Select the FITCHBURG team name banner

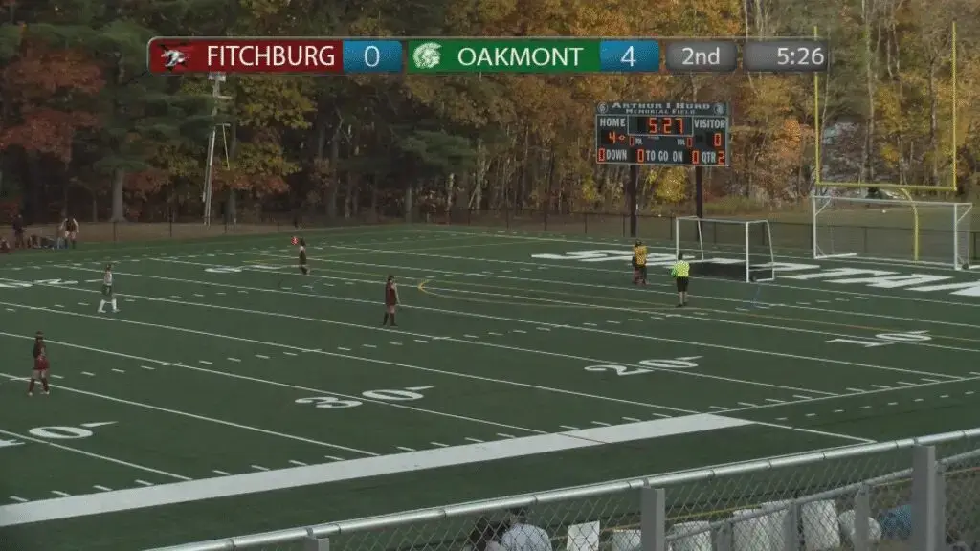(x=246, y=56)
